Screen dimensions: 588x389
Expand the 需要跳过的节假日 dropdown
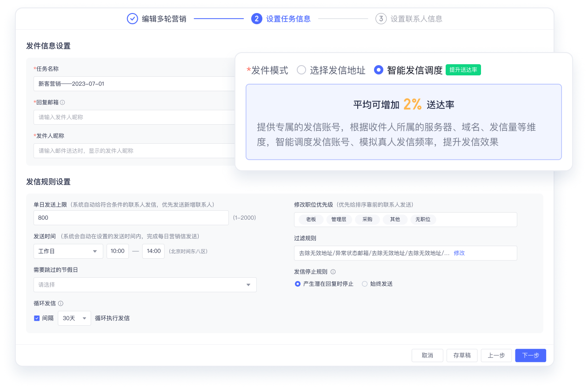(x=145, y=285)
